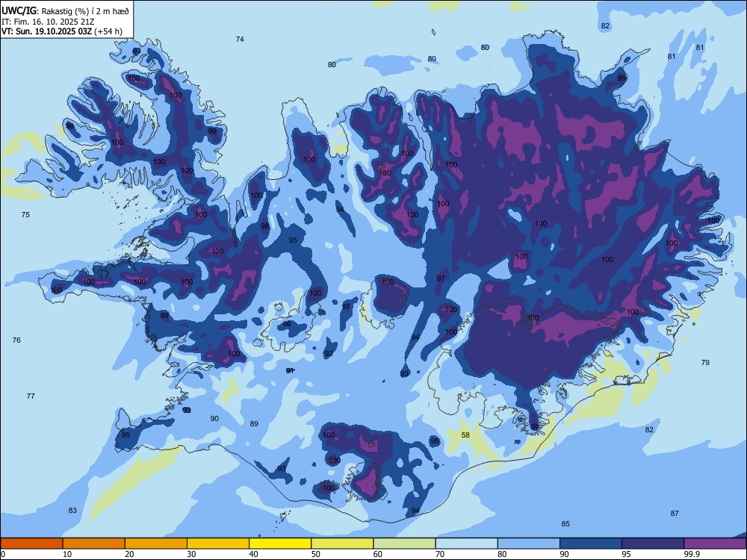This screenshot has width=747, height=560.
Task: Select the 80–90 light blue legend swatch
Action: [529, 544]
